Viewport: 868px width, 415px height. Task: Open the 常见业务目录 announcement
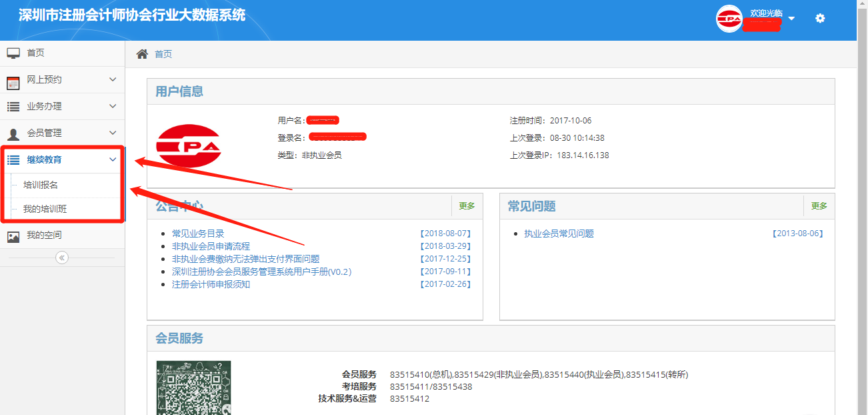198,234
